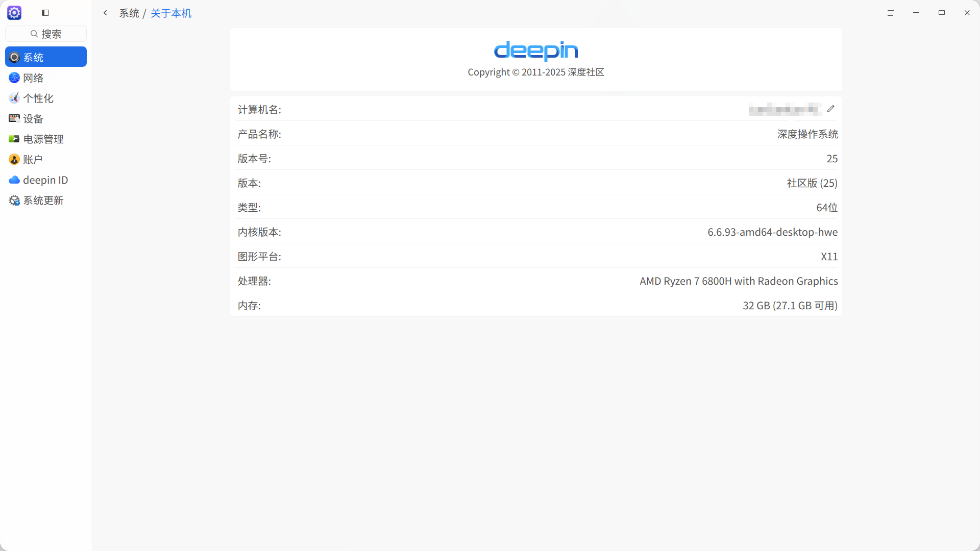This screenshot has height=551, width=980.
Task: Click the kernel version value text
Action: click(772, 232)
